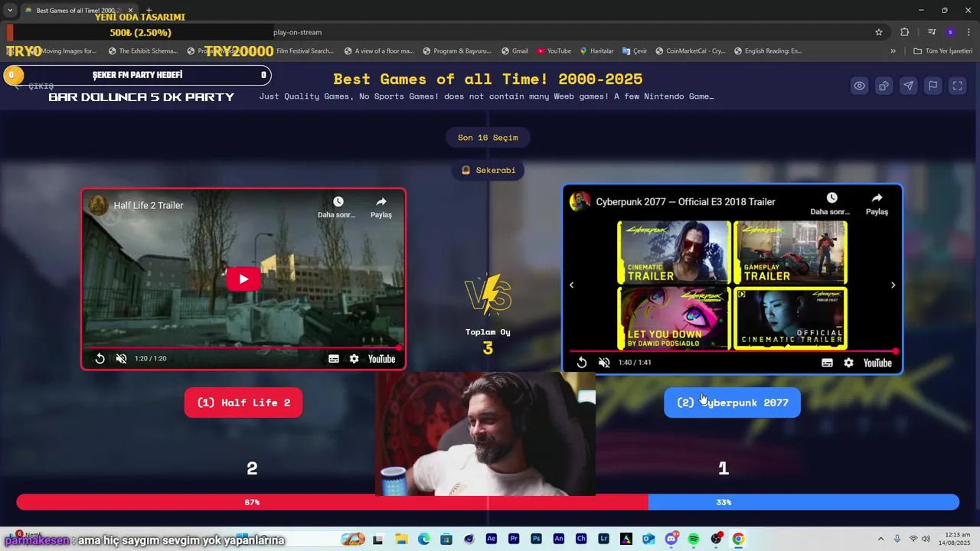980x551 pixels.
Task: Click the flag report icon
Action: [933, 86]
